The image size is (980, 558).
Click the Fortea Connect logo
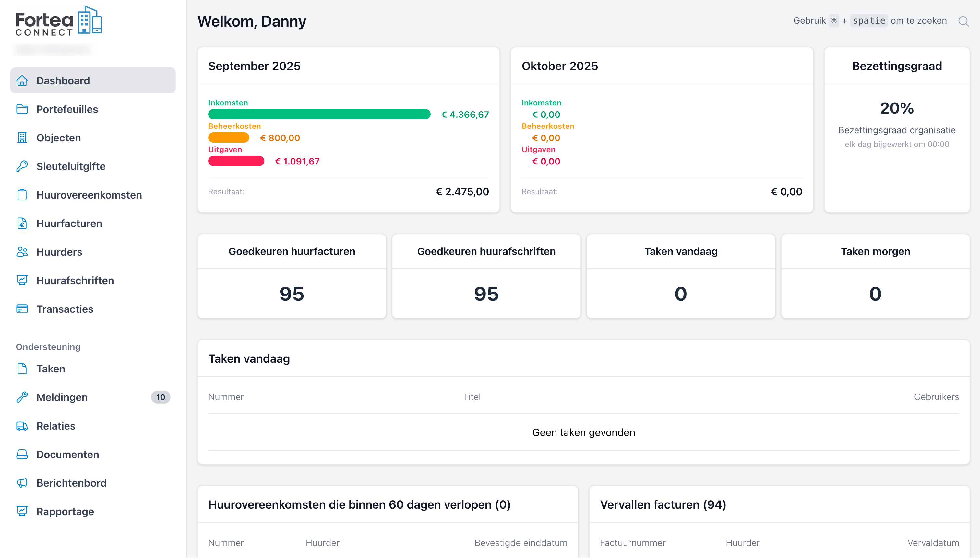58,21
